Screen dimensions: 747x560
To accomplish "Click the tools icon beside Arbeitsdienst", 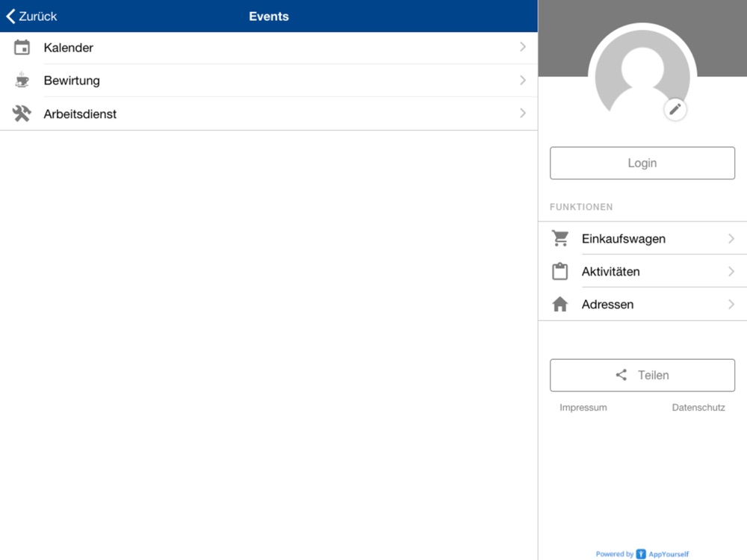I will pos(22,113).
